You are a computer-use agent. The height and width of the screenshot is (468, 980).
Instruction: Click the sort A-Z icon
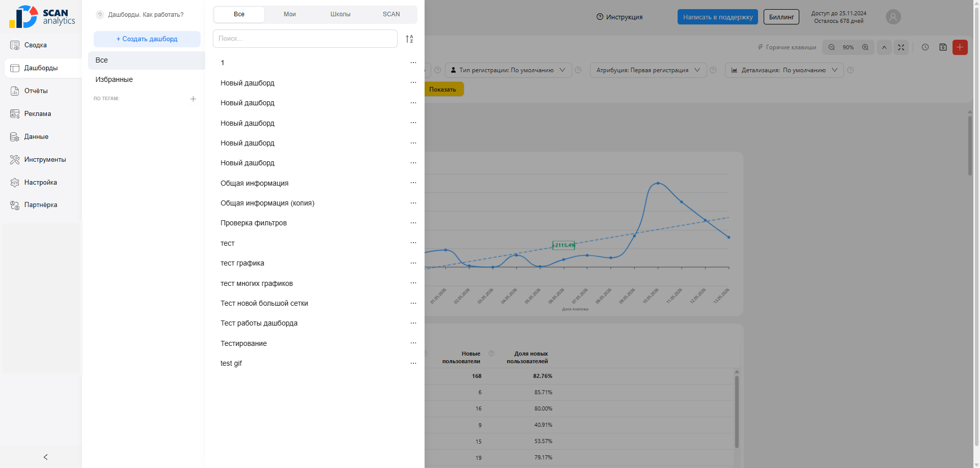(409, 39)
